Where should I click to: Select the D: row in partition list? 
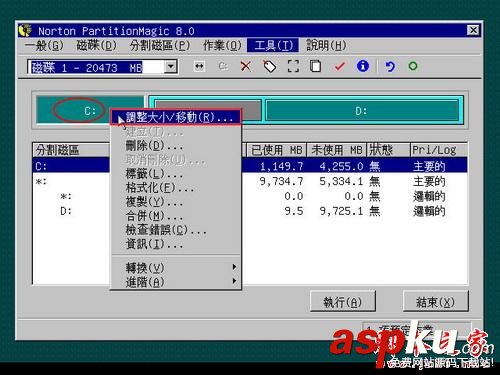pyautogui.click(x=250, y=211)
